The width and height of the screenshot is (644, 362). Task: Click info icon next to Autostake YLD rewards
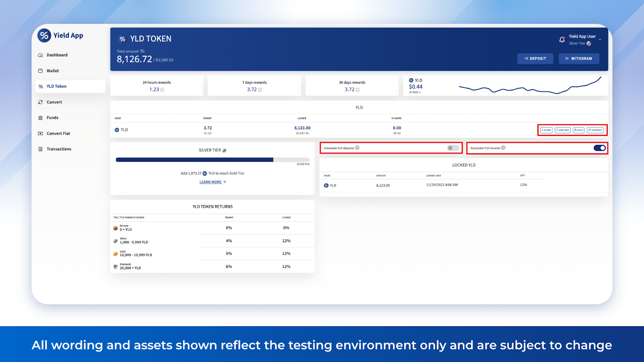503,148
